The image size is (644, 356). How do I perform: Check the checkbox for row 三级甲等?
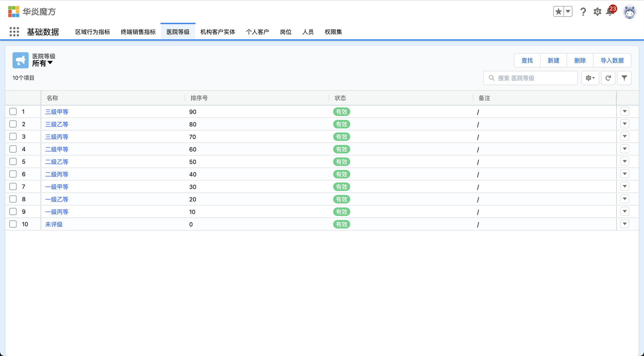click(x=13, y=112)
